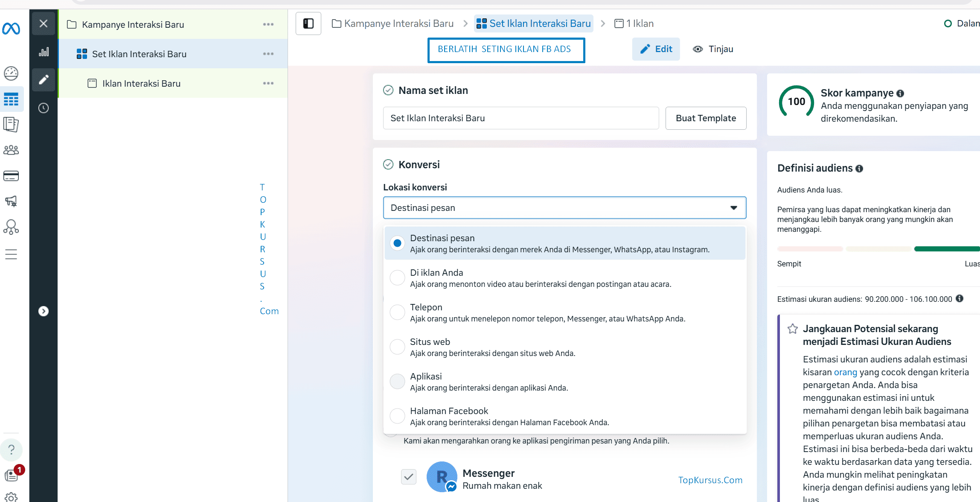Open the billing card icon
The height and width of the screenshot is (502, 980).
click(x=11, y=176)
